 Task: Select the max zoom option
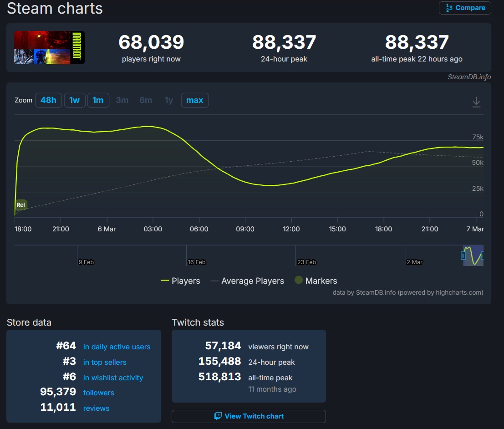click(x=194, y=100)
